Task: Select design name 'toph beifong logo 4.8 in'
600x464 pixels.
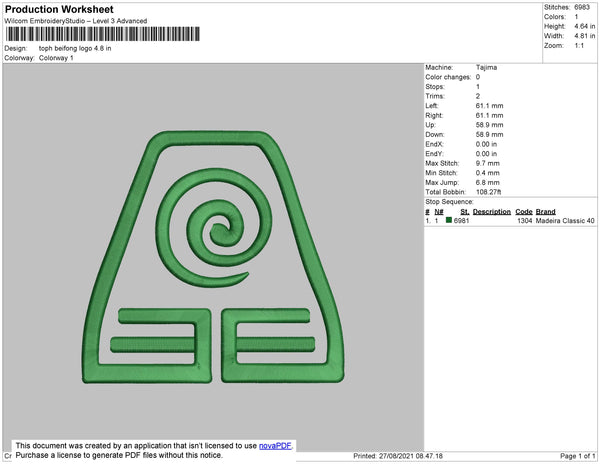Action: (x=75, y=49)
